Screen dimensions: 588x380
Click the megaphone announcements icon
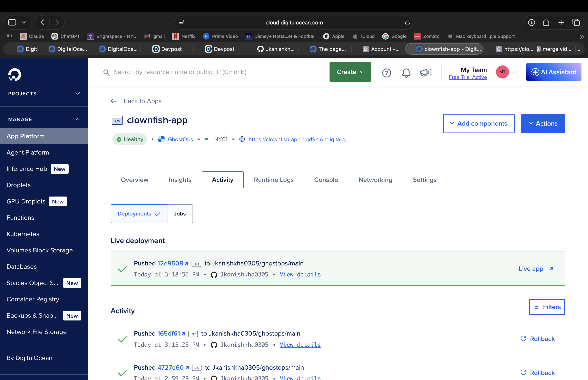[x=425, y=73]
